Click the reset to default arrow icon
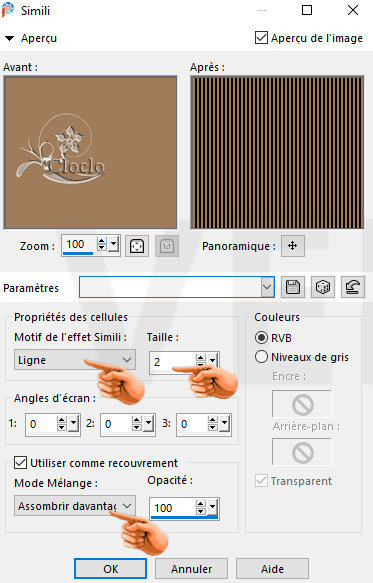 coord(353,287)
